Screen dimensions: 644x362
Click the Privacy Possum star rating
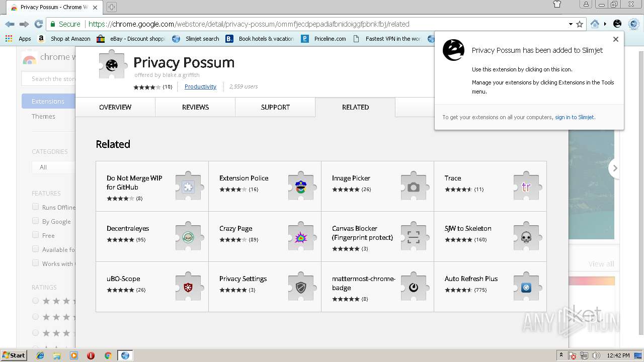click(x=146, y=87)
